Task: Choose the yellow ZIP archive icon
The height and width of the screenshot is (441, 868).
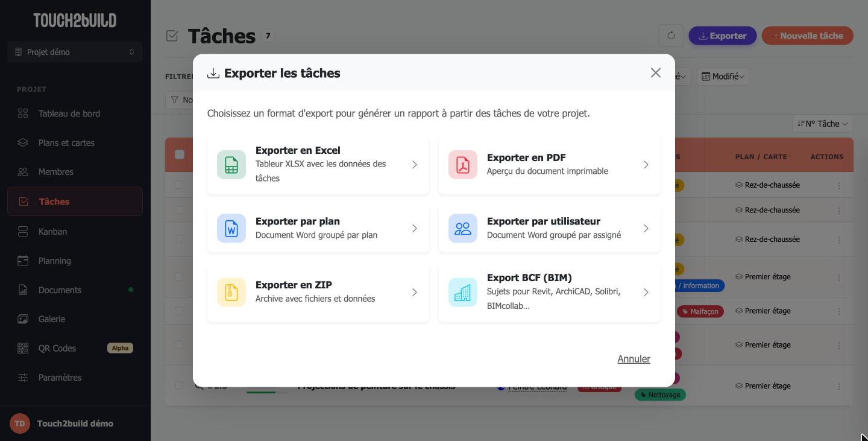Action: pyautogui.click(x=231, y=293)
